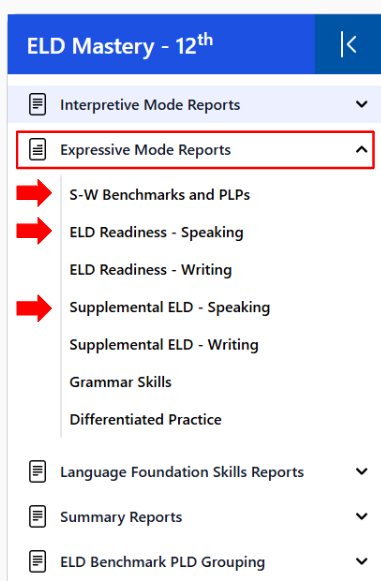The width and height of the screenshot is (381, 581).
Task: Select the Summary Reports menu label
Action: pyautogui.click(x=121, y=517)
